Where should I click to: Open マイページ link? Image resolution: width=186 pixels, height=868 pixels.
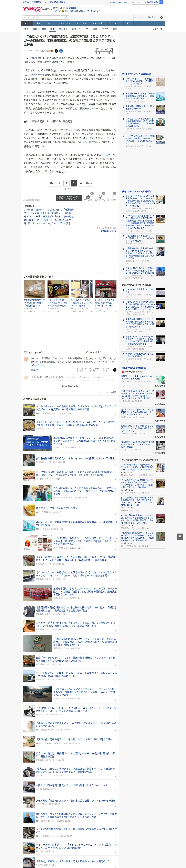click(139, 17)
